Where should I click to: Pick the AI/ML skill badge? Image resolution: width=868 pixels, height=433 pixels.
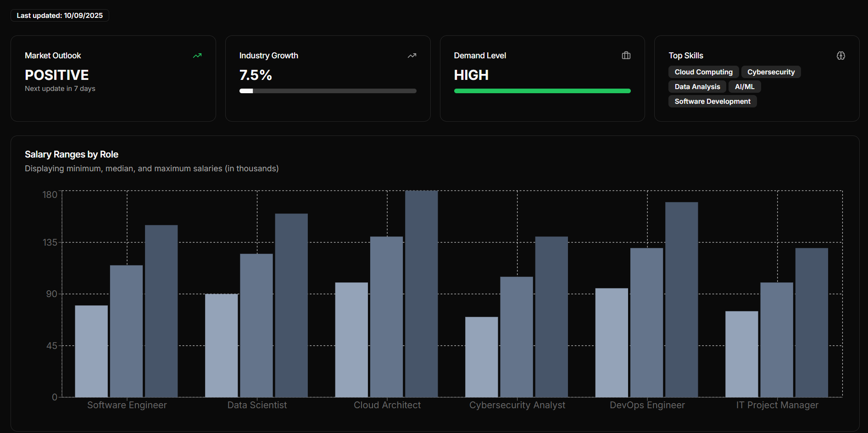coord(744,87)
